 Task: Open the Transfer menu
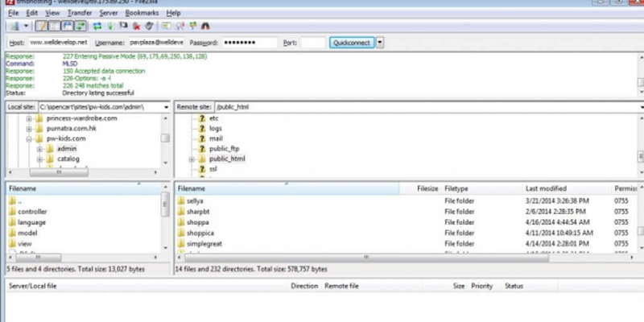(x=79, y=13)
